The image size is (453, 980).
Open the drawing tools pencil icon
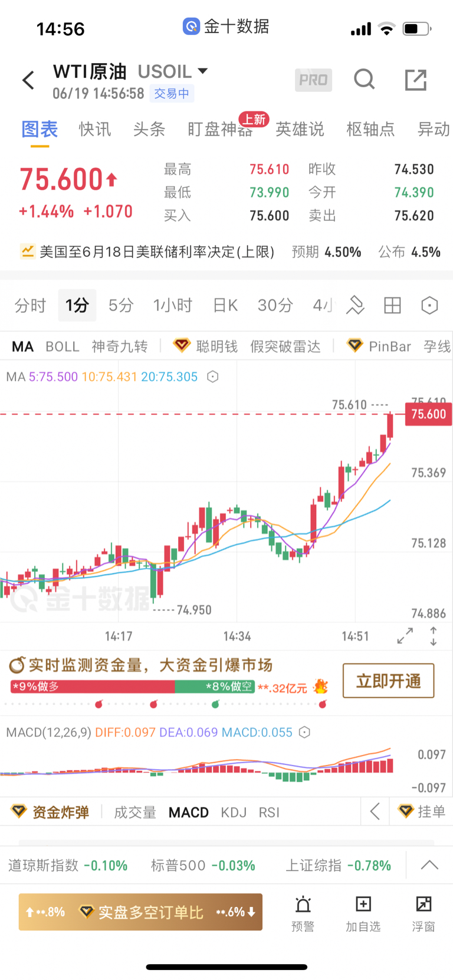(355, 305)
